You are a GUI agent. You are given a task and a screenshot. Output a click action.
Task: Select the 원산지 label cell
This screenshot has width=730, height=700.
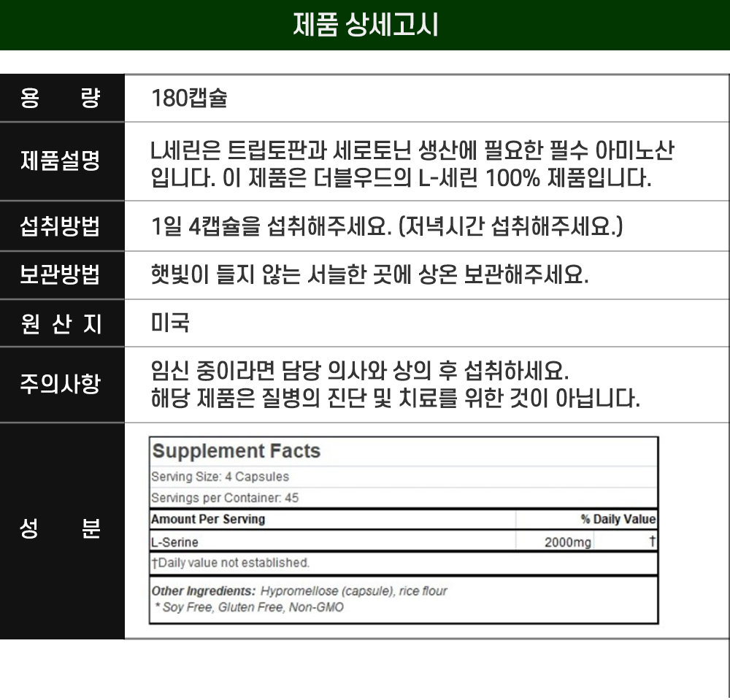61,323
